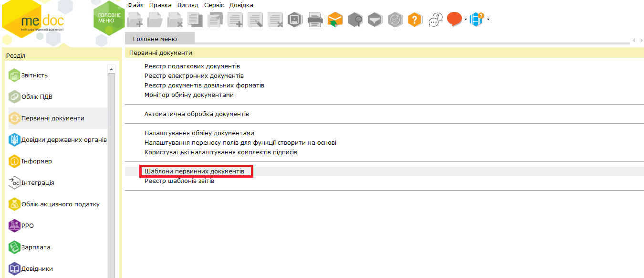644x278 pixels.
Task: Click the orange question mark help icon
Action: coord(415,20)
